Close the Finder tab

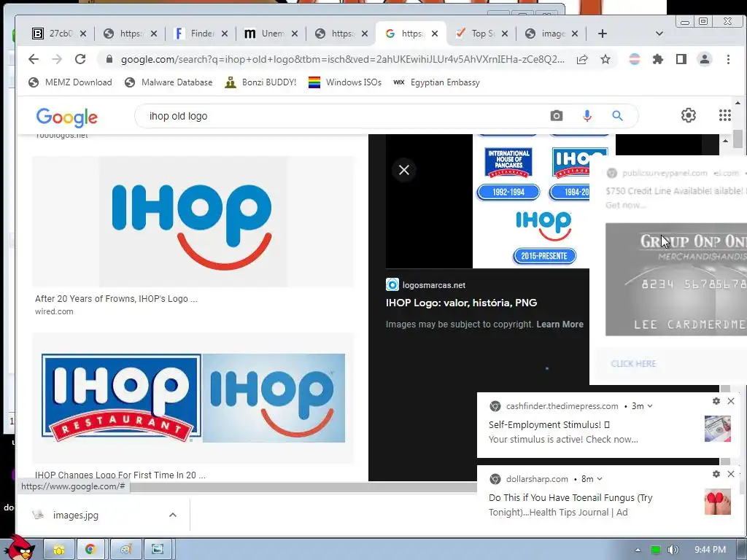point(225,34)
